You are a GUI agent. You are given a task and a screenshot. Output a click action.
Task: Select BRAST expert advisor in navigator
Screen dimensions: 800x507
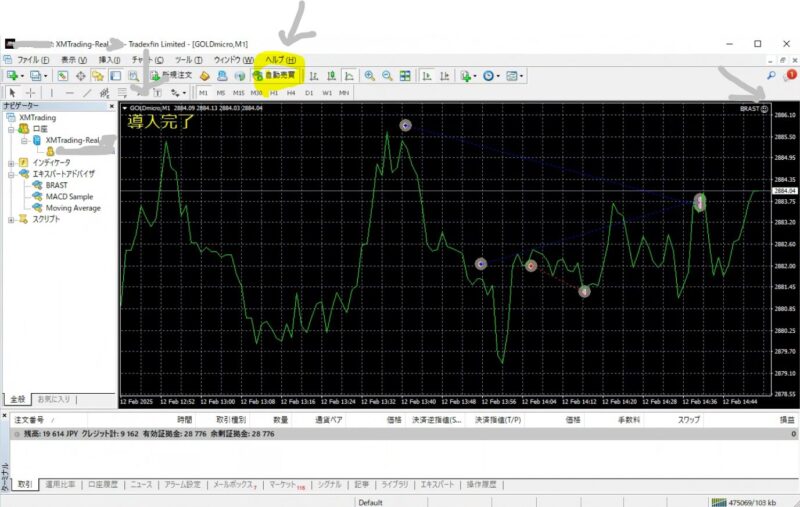pos(56,185)
